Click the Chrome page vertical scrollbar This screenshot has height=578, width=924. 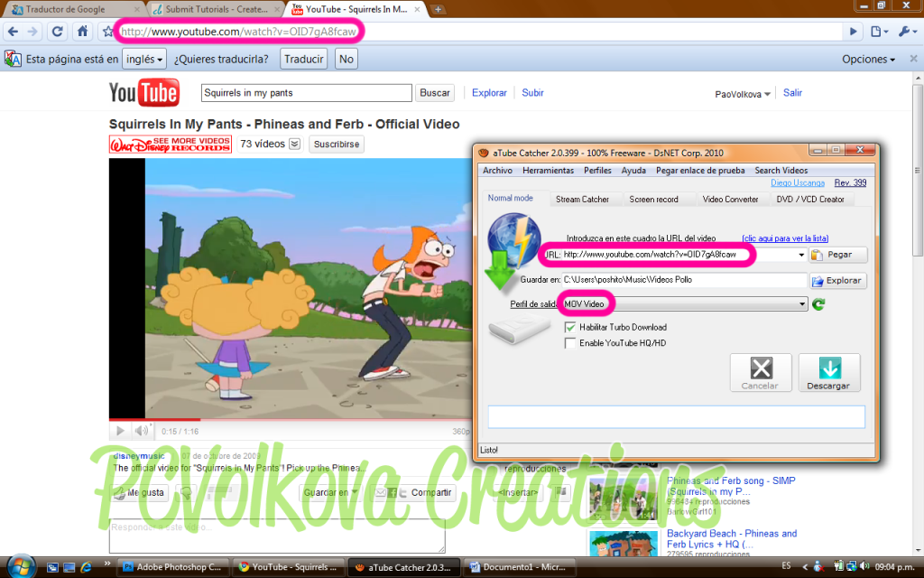click(918, 170)
